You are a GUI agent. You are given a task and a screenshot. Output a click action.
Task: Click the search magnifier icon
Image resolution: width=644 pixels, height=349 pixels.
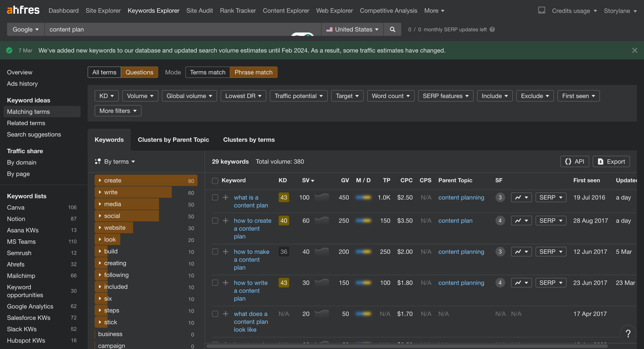point(392,29)
